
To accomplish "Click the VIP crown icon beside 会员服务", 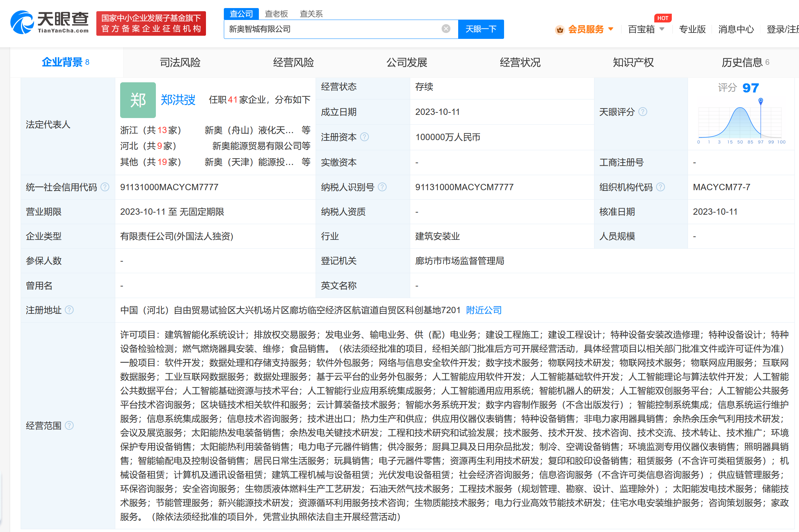I will pos(560,30).
